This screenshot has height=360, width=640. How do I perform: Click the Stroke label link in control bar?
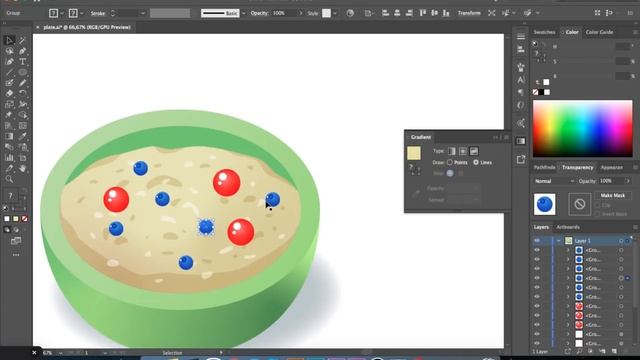coord(98,13)
